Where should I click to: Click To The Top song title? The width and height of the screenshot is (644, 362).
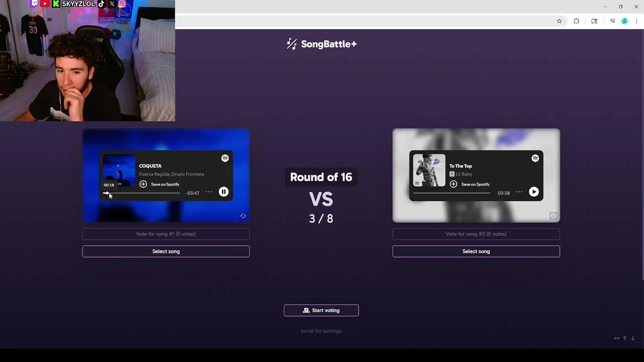[460, 166]
